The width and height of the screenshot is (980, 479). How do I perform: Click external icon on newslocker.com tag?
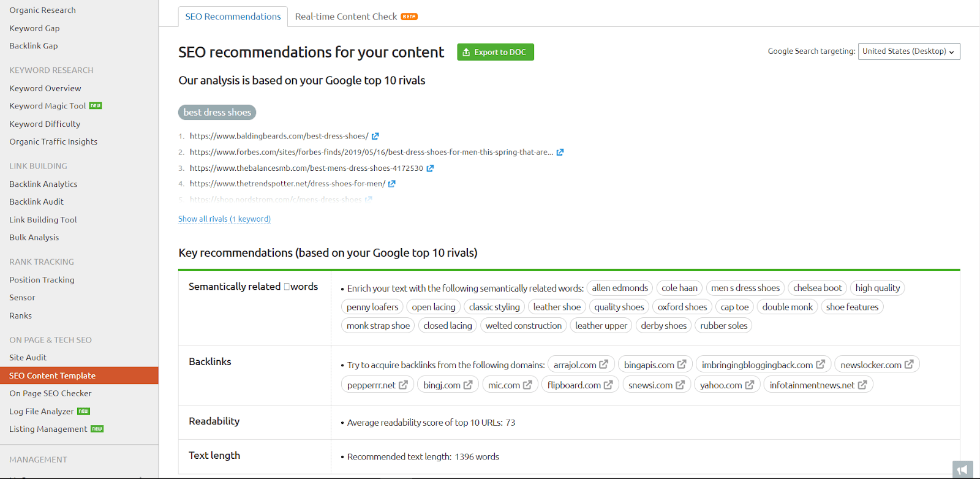coord(909,364)
